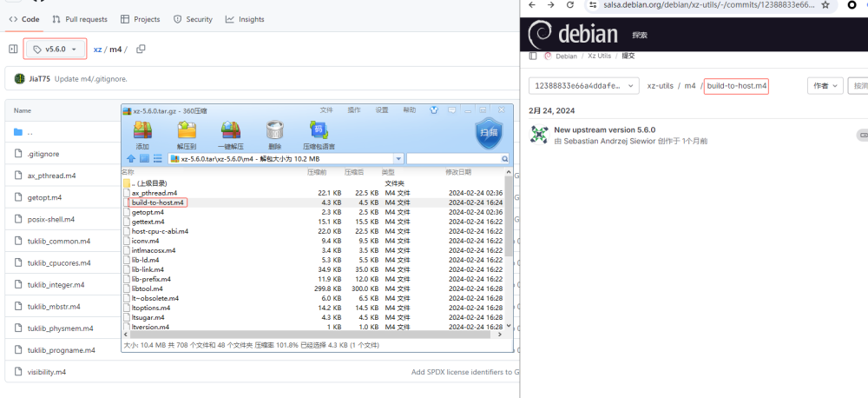Open site info icon in address bar

594,5
